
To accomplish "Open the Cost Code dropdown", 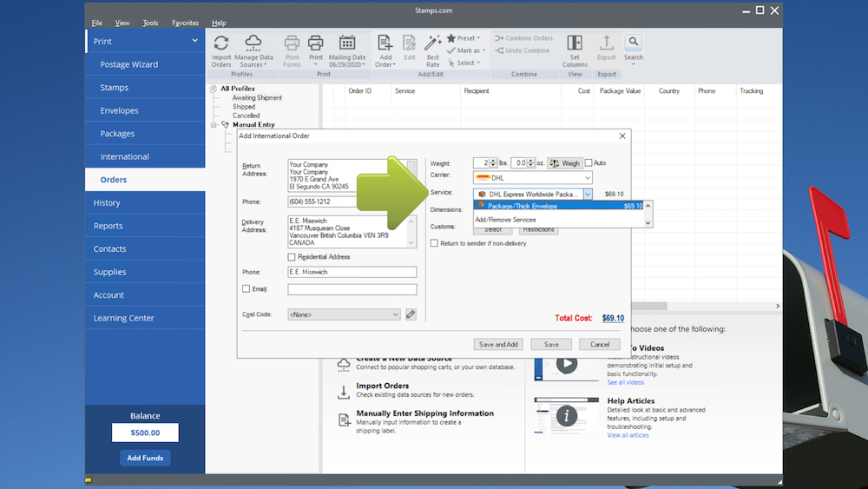I will (344, 314).
